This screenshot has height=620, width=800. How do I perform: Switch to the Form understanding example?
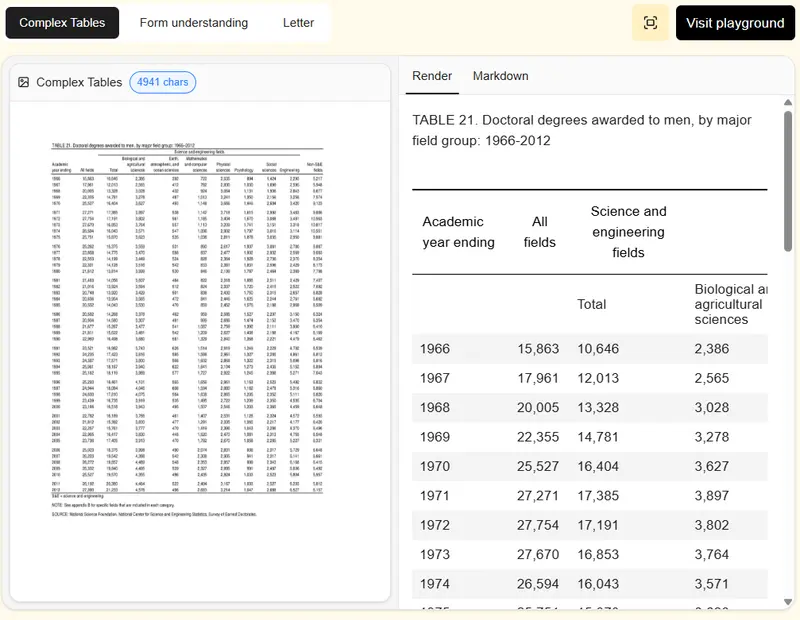[194, 23]
